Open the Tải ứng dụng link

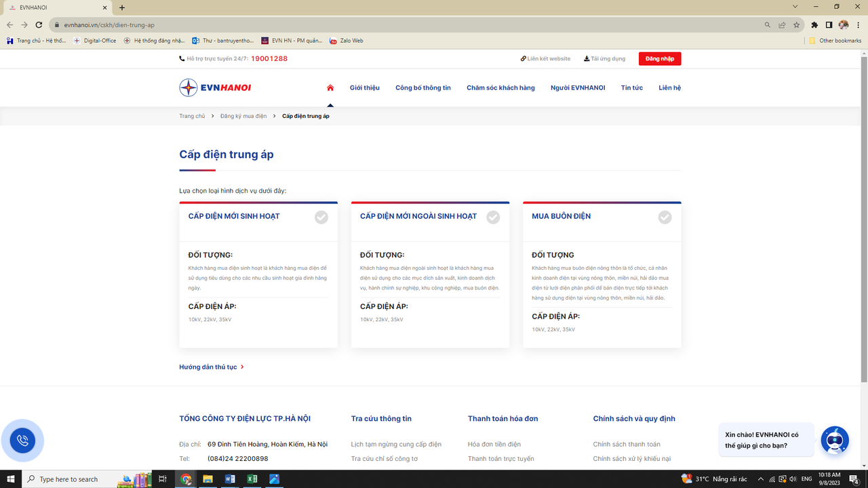[x=604, y=59]
